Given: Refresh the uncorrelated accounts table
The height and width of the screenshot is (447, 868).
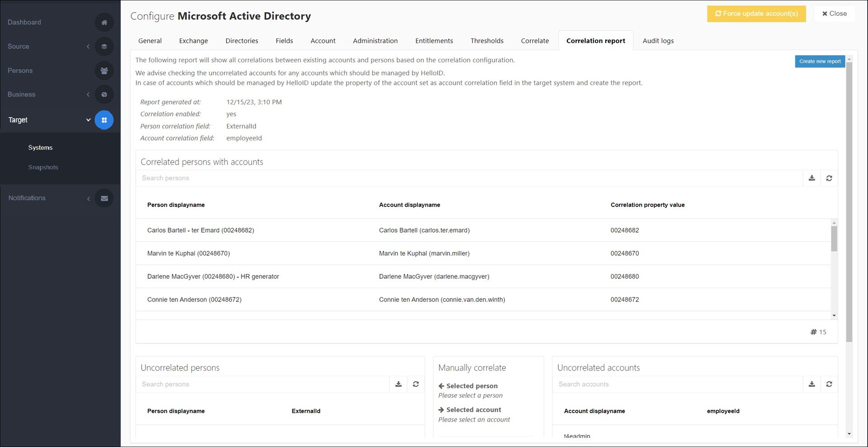Looking at the screenshot, I should (829, 384).
